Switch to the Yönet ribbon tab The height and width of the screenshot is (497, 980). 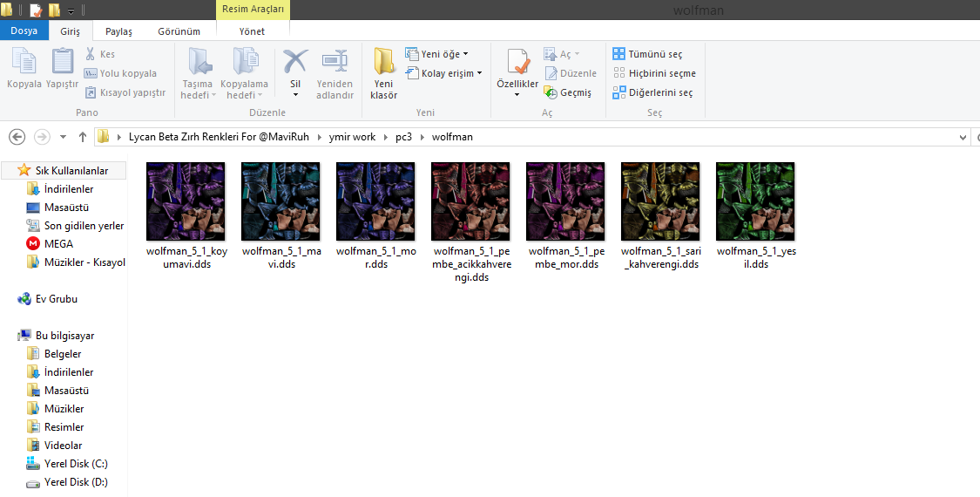(252, 31)
